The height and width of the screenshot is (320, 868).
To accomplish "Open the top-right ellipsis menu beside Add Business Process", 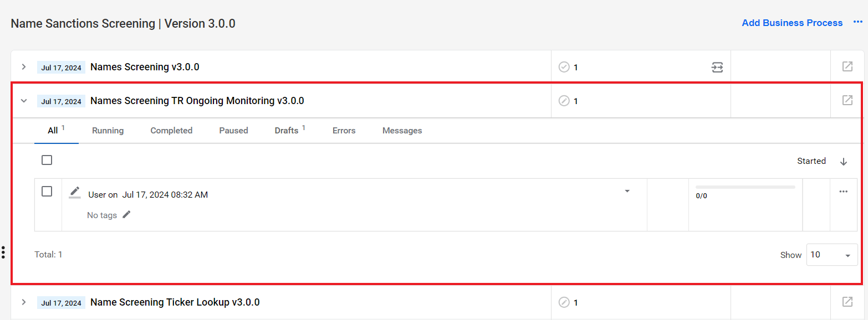I will pos(858,22).
